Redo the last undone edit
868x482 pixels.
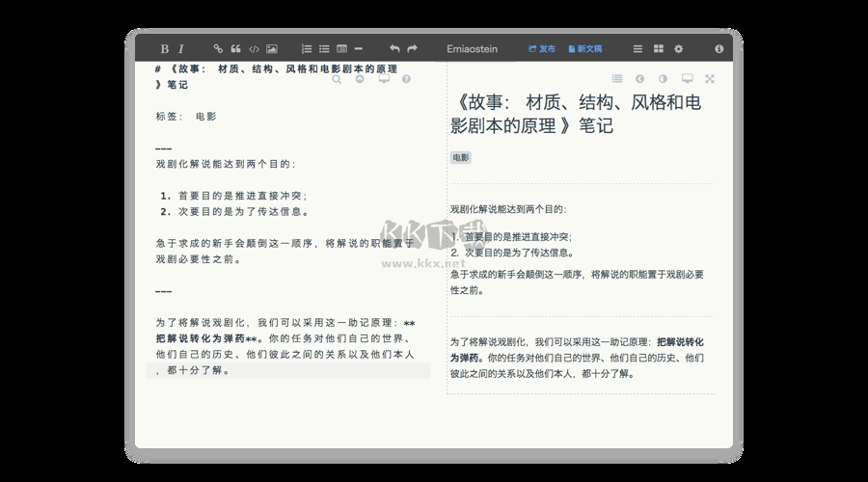pos(412,48)
